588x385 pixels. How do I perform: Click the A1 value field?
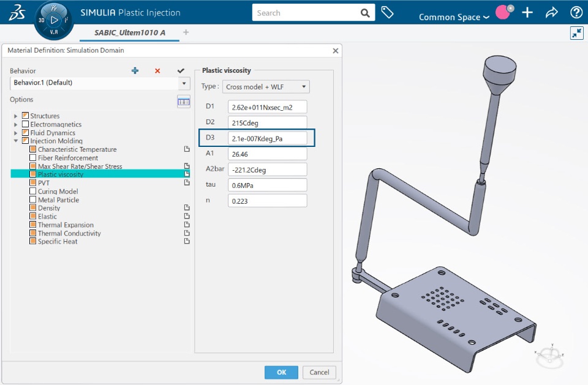point(268,154)
